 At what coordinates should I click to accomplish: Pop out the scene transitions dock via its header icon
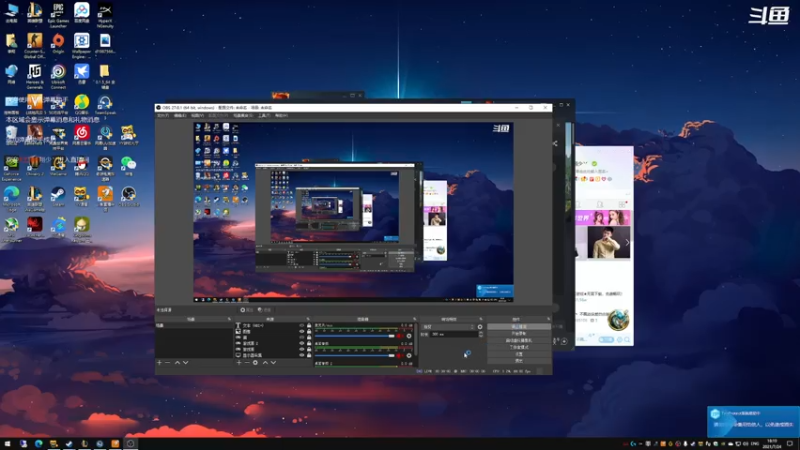pyautogui.click(x=481, y=319)
